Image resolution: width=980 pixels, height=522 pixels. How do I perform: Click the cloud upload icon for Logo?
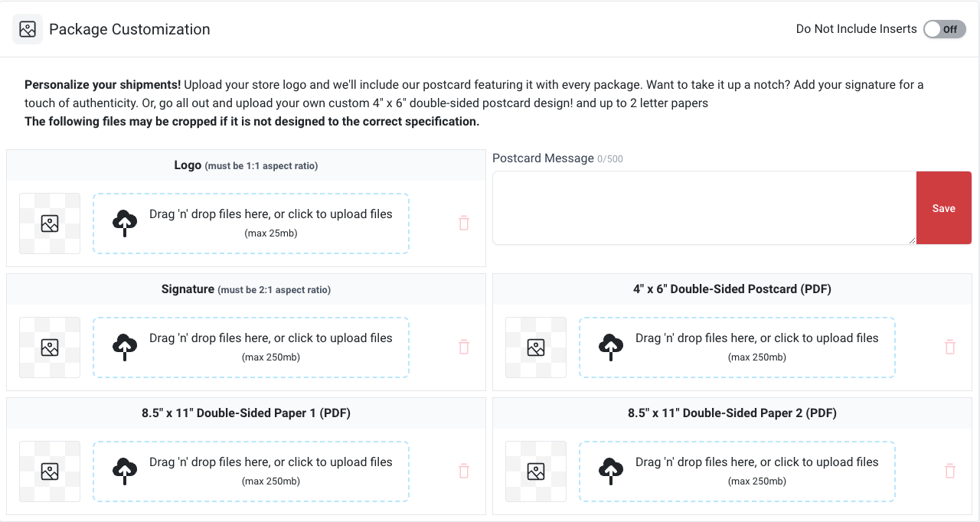pos(125,223)
